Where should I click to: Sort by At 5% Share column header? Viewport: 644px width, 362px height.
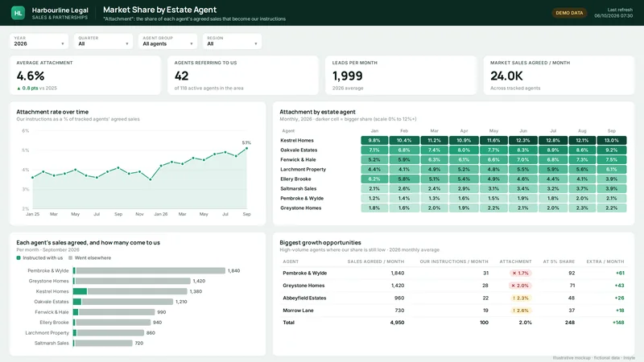(x=559, y=261)
